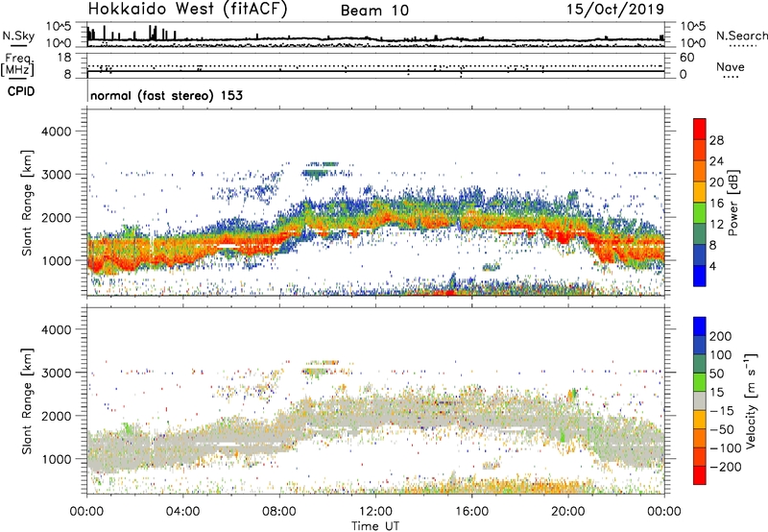Click the 'Freq. [MHz]' axis label
The height and width of the screenshot is (532, 768).
tap(17, 64)
